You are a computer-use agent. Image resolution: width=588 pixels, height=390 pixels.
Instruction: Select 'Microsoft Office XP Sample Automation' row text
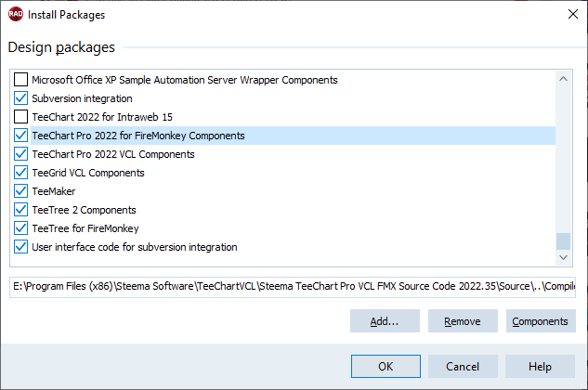[185, 80]
